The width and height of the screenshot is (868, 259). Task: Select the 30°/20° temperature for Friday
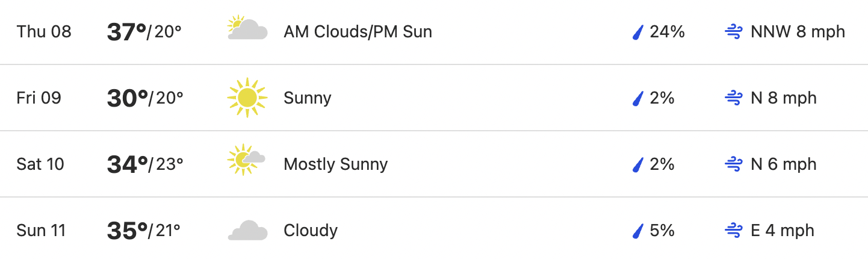(145, 98)
